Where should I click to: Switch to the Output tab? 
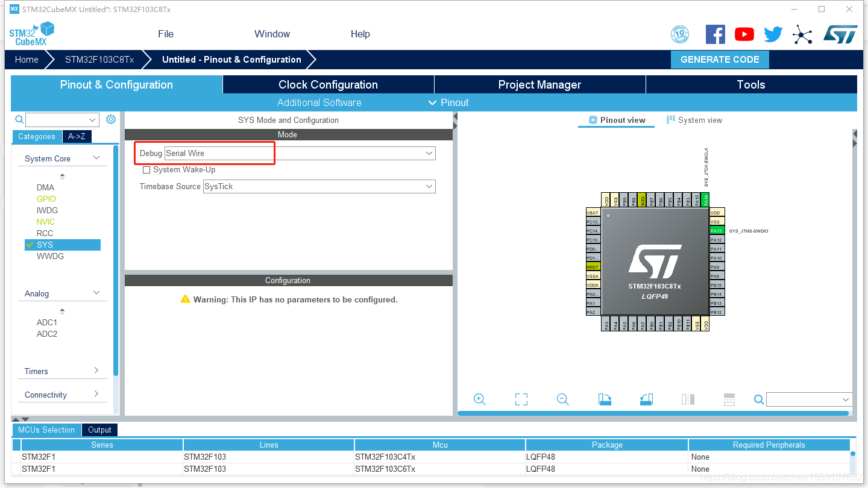coord(99,430)
